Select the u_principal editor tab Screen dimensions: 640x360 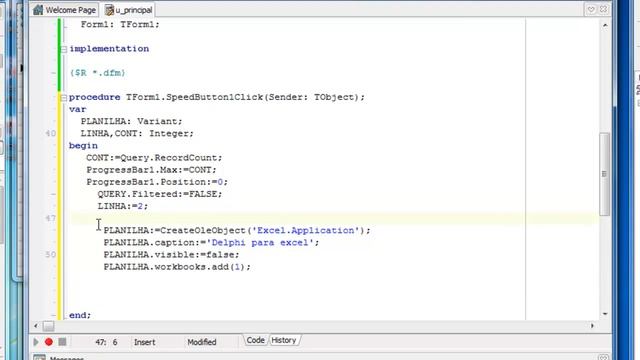click(x=129, y=10)
